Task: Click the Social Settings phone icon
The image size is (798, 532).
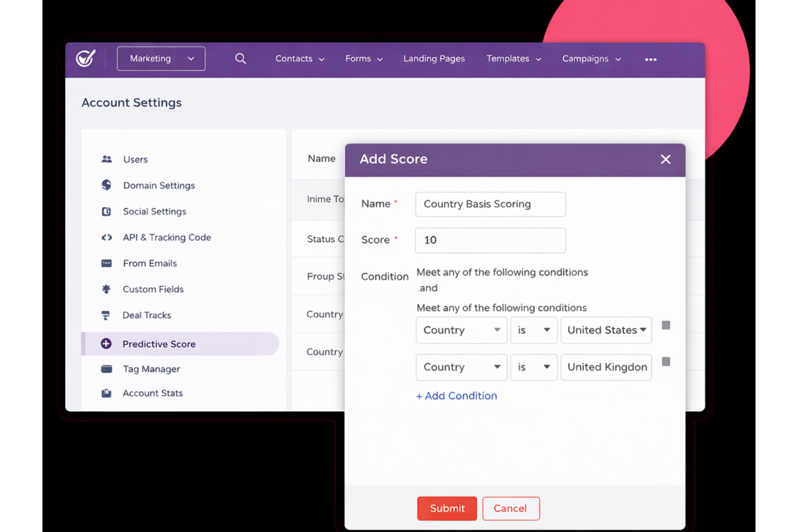Action: 106,211
